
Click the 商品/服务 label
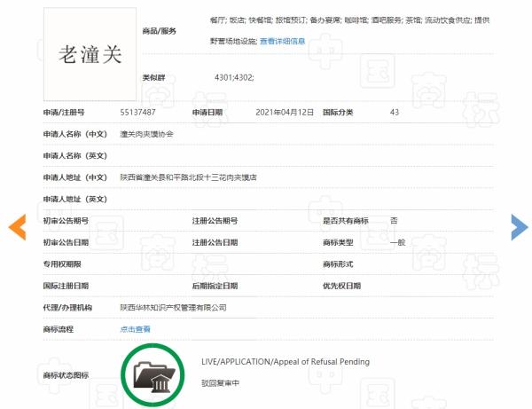(x=159, y=31)
